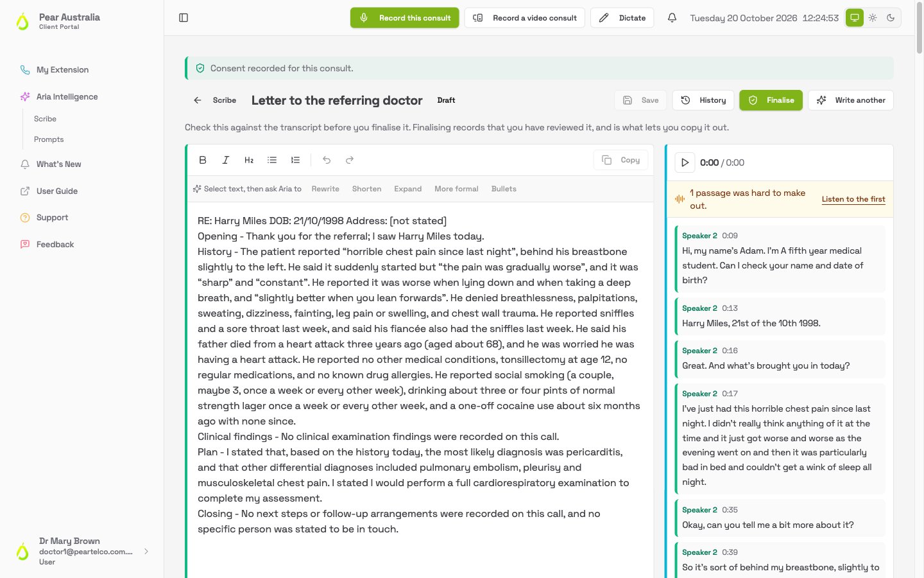924x578 pixels.
Task: Click inside the letter editor text
Action: coord(419,375)
